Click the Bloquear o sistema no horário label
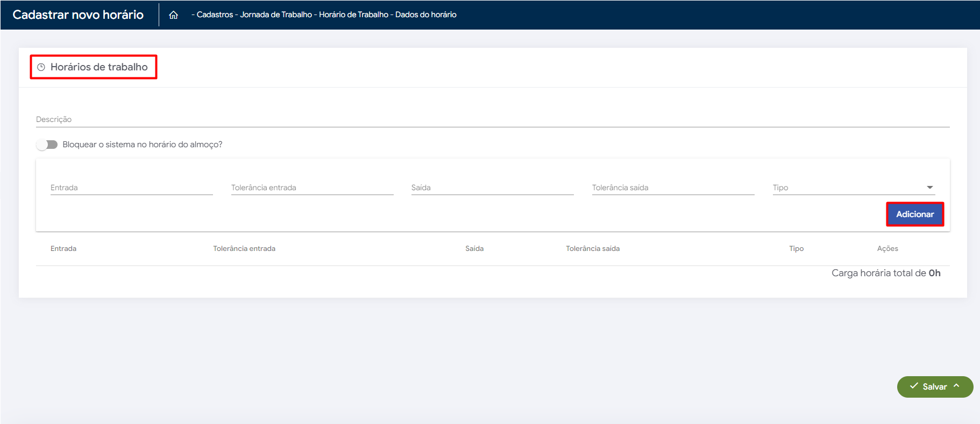This screenshot has width=980, height=424. click(143, 145)
